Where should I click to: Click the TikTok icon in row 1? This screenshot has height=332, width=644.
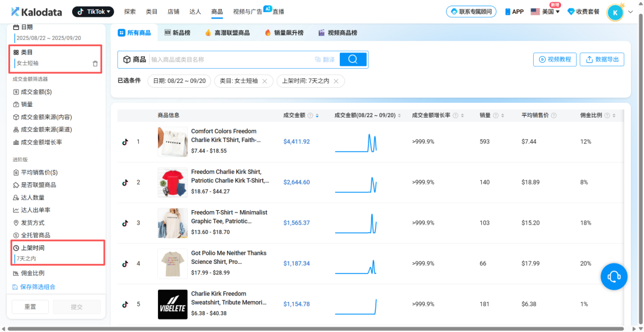(x=125, y=142)
